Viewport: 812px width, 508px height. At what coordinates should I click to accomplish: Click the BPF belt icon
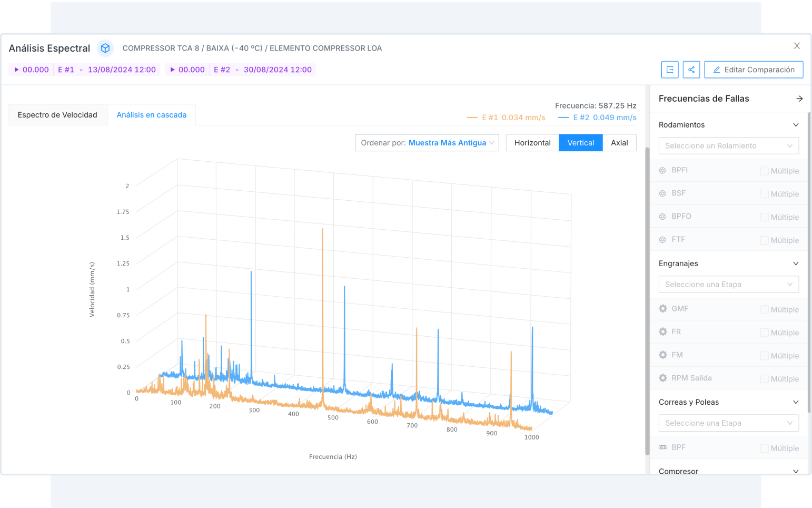click(x=662, y=447)
